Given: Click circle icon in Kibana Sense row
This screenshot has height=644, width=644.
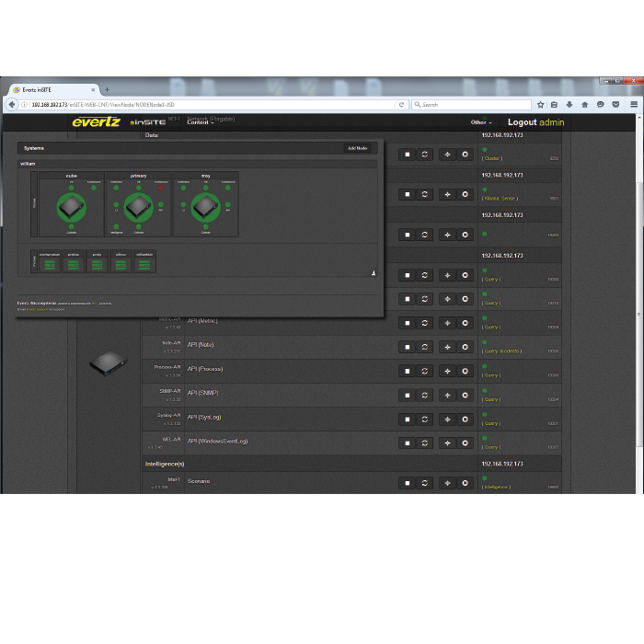Looking at the screenshot, I should click(x=465, y=194).
